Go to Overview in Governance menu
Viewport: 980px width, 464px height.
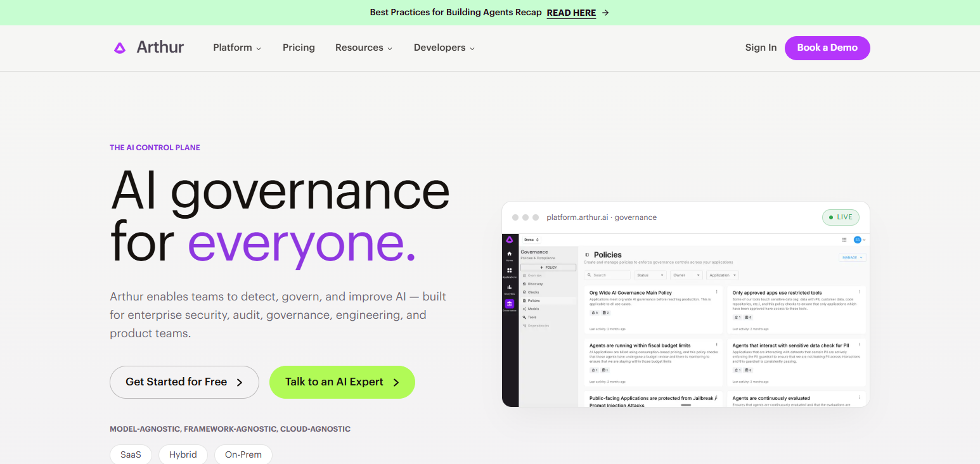[x=548, y=276]
